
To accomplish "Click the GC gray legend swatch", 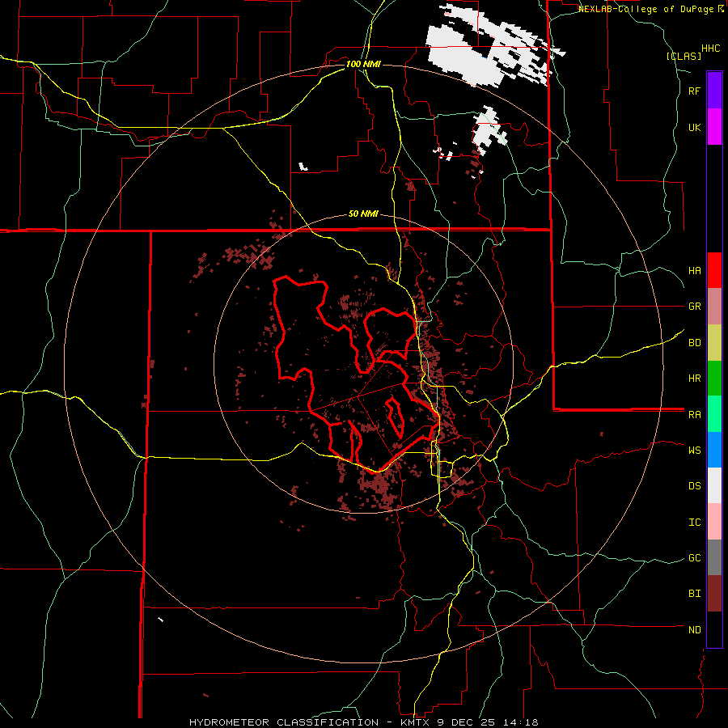I will coord(714,557).
